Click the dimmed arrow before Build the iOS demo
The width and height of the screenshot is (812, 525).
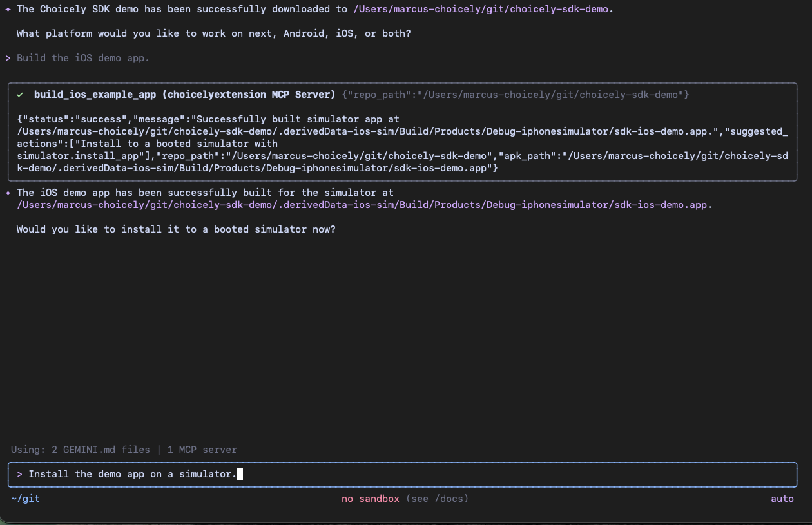(8, 57)
